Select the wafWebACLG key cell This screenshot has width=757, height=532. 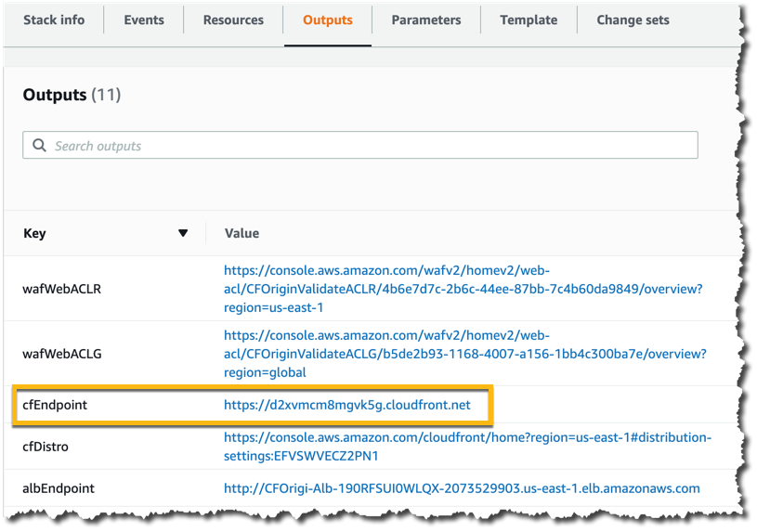pyautogui.click(x=62, y=354)
